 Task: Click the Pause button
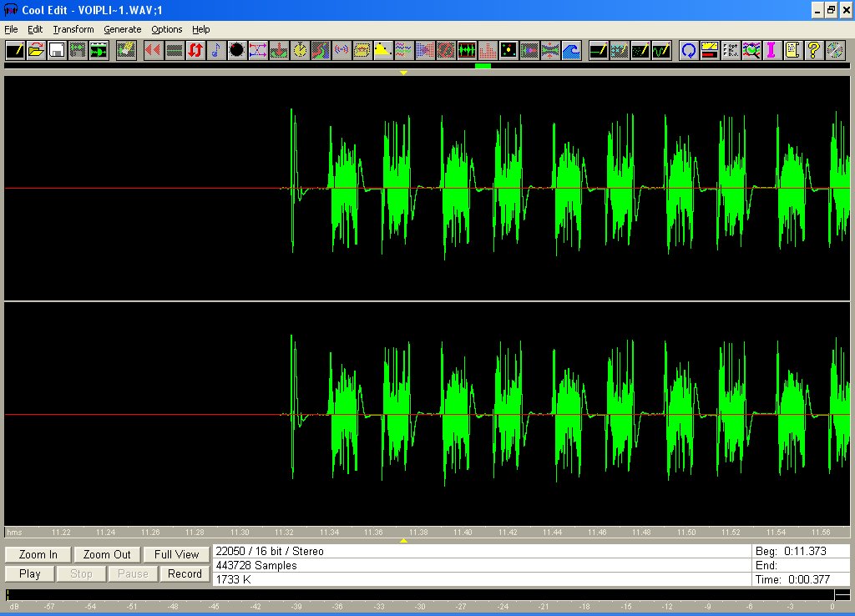[133, 573]
